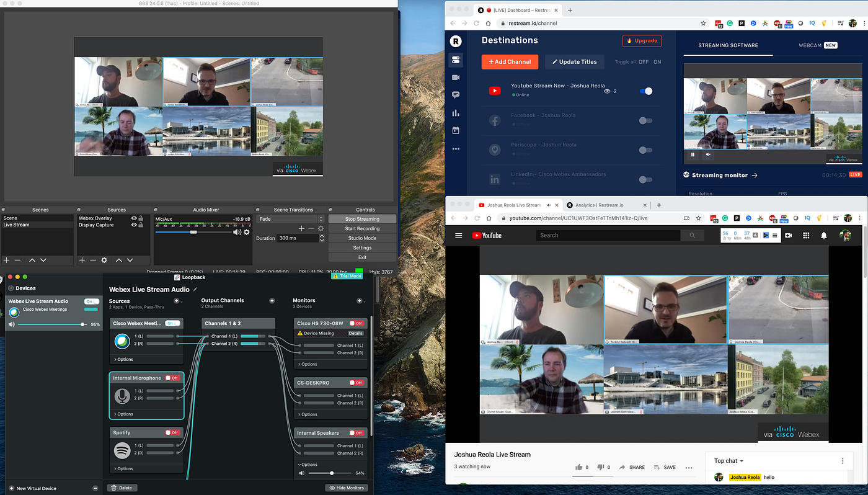Pause the Restream streaming preview
Viewport: 868px width, 495px height.
click(x=693, y=154)
